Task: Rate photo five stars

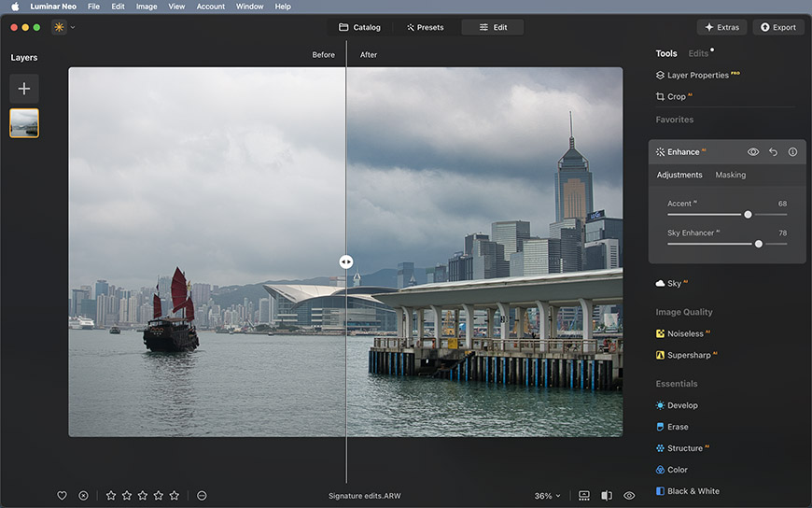Action: tap(175, 496)
